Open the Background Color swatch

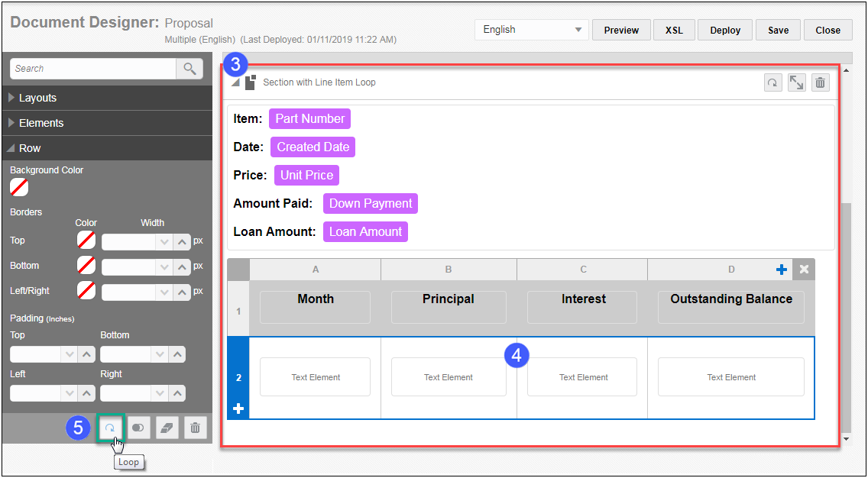[19, 188]
